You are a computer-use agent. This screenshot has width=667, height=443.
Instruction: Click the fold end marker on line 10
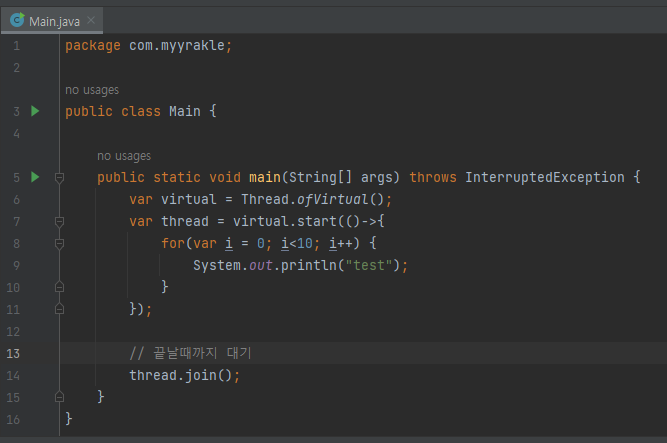[59, 287]
